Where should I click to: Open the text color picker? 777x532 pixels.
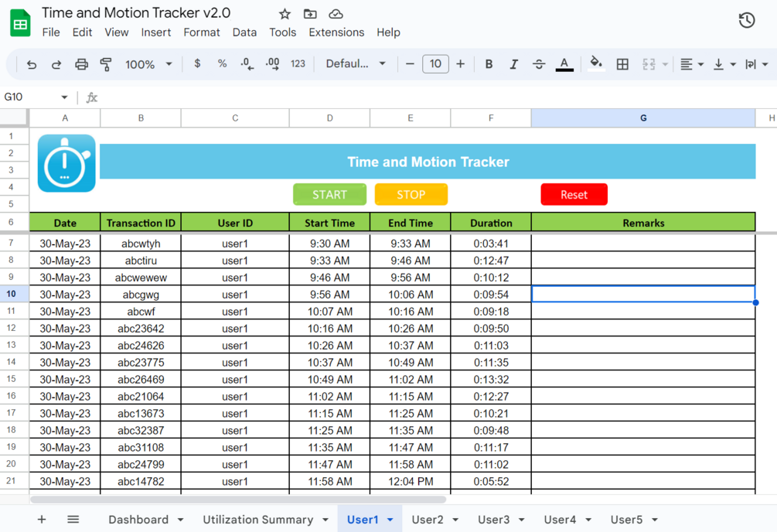[564, 64]
